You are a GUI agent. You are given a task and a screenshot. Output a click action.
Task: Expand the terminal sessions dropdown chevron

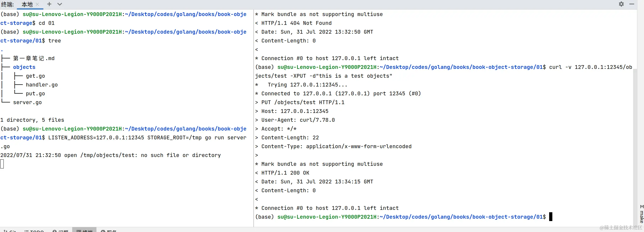[60, 4]
